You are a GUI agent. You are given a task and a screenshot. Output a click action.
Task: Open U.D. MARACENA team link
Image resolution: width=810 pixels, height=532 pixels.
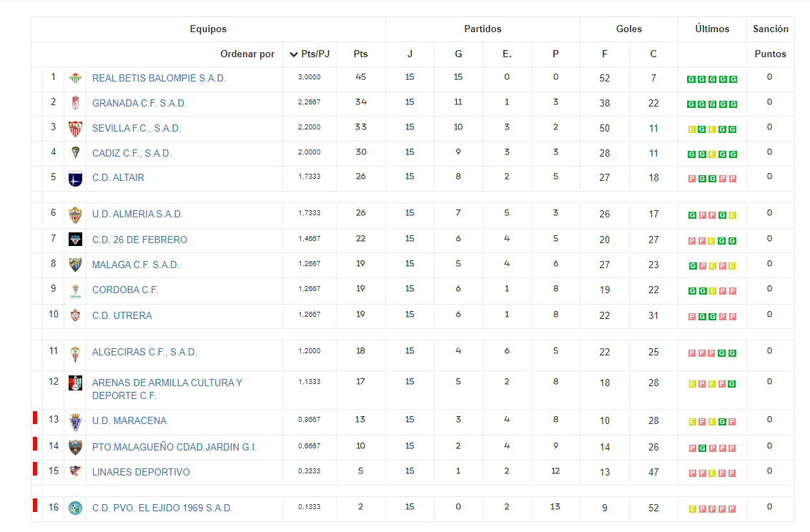pyautogui.click(x=129, y=420)
